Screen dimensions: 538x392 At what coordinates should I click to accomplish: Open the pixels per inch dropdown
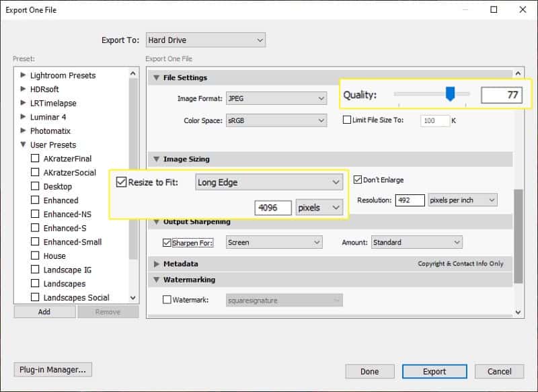tap(462, 200)
